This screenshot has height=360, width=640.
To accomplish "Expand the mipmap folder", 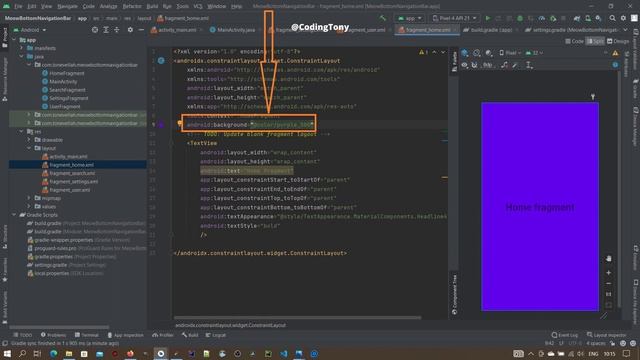I will 29,198.
